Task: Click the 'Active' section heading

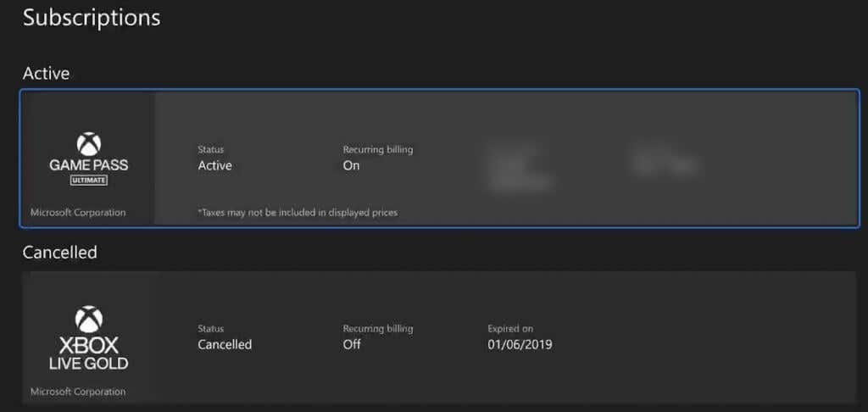Action: pos(46,73)
